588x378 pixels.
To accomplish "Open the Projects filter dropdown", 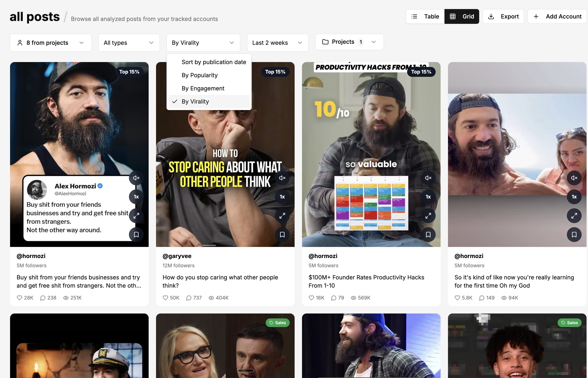I will click(x=350, y=42).
